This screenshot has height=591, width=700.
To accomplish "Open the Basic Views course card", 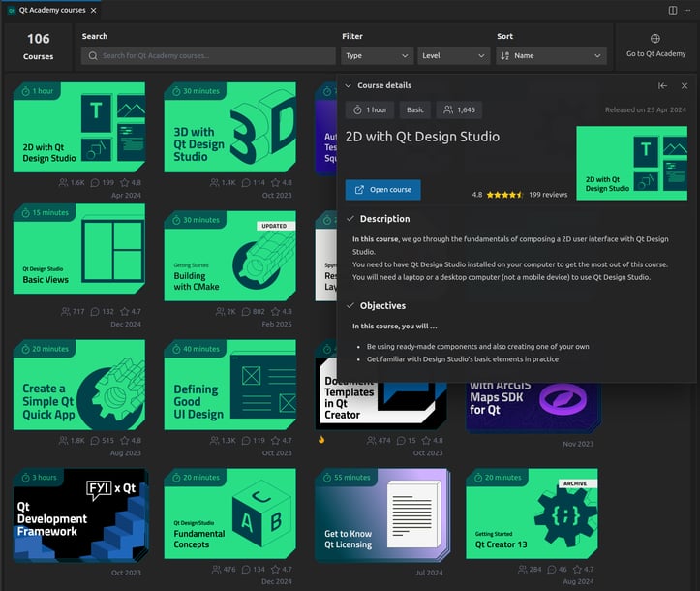I will [x=79, y=249].
